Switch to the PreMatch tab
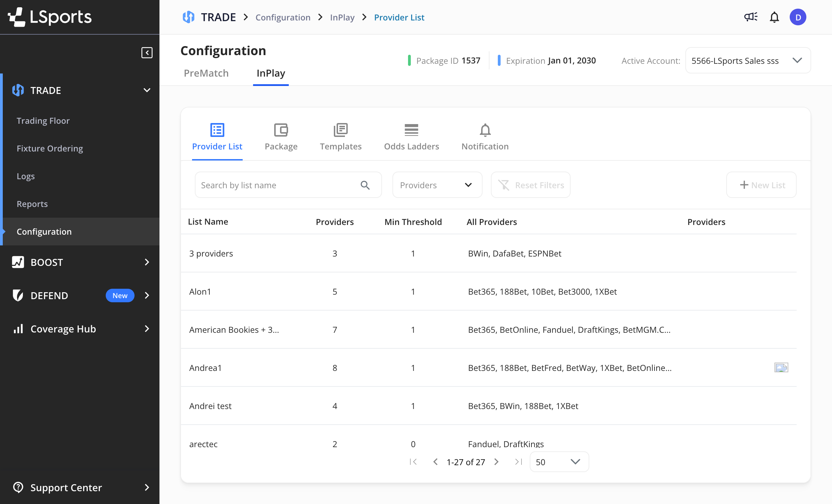This screenshot has width=832, height=504. point(206,73)
